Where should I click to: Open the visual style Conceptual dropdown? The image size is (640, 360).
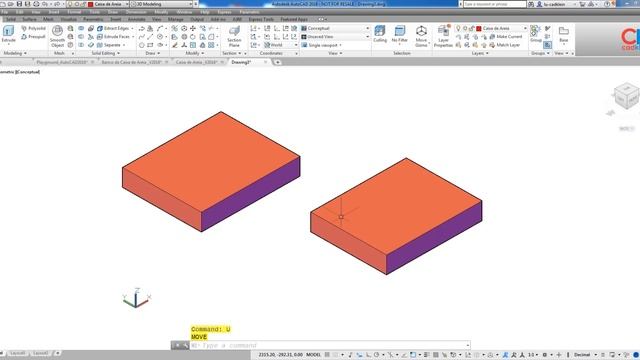point(335,28)
